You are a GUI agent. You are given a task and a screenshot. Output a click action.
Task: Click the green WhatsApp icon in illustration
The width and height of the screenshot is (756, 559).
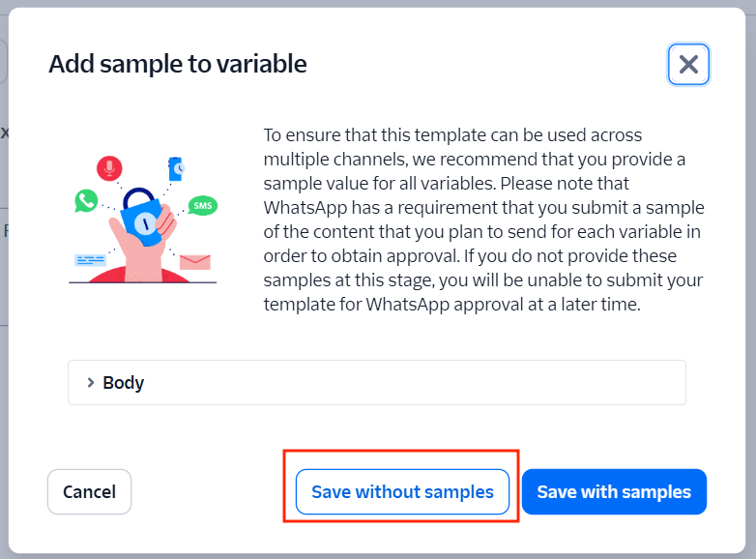[86, 201]
